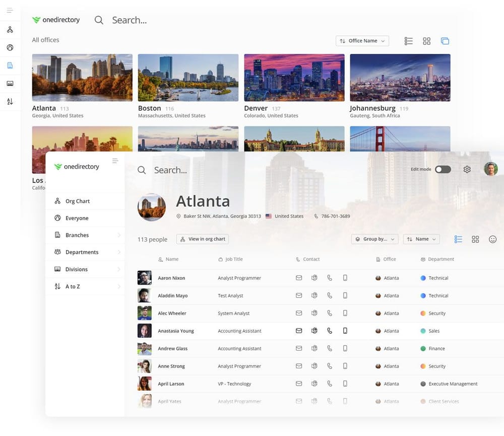The height and width of the screenshot is (436, 504).
Task: Switch offices to list view layout
Action: click(408, 41)
